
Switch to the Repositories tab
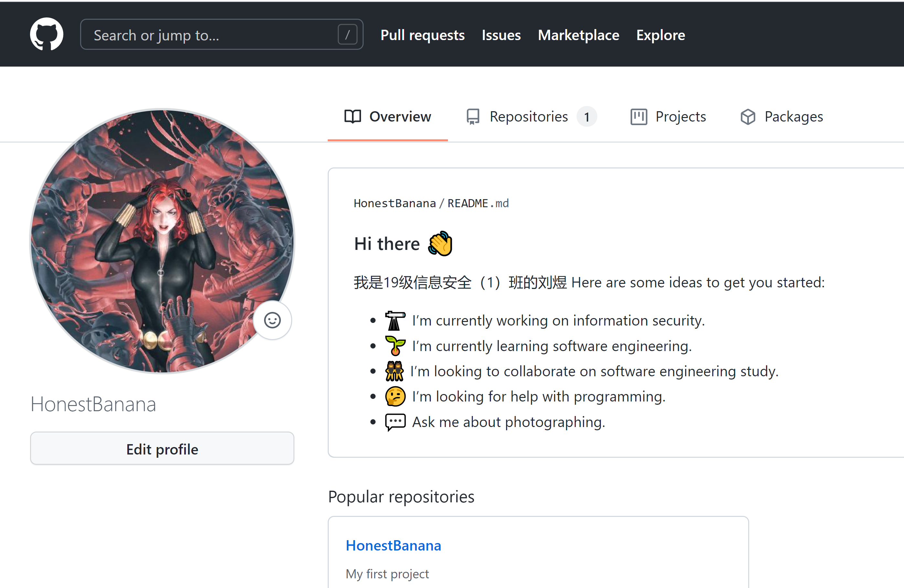coord(529,117)
